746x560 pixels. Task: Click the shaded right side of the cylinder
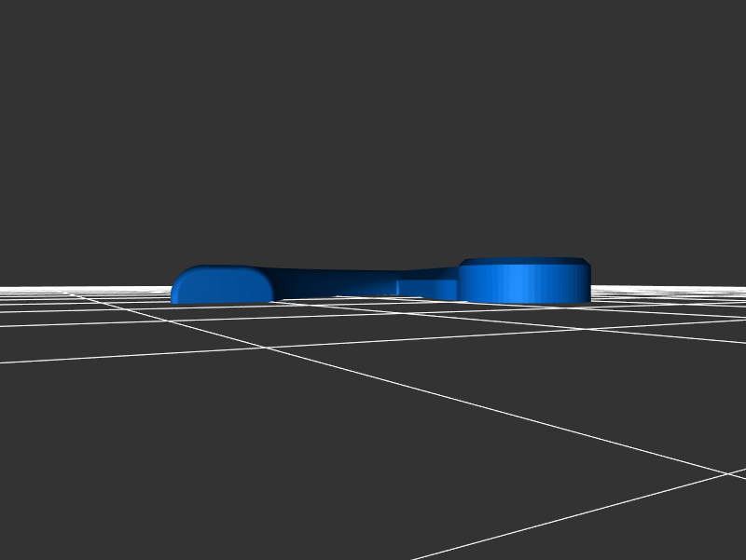point(580,284)
